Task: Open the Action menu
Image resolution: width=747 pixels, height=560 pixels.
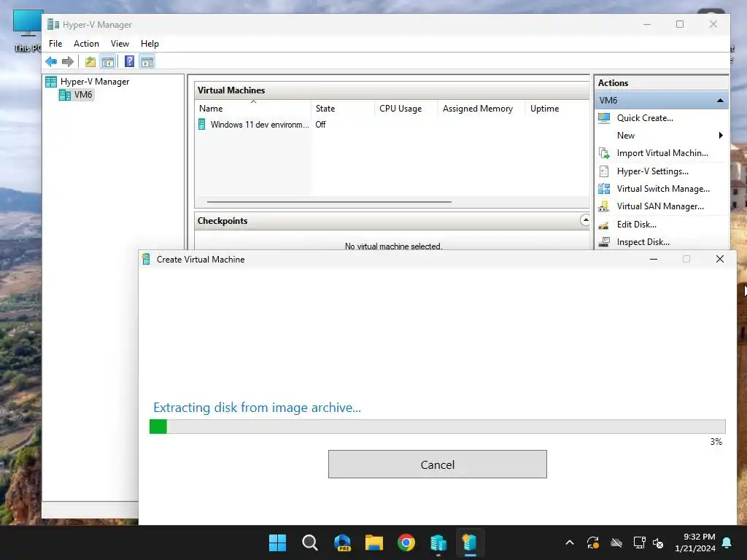Action: point(86,44)
